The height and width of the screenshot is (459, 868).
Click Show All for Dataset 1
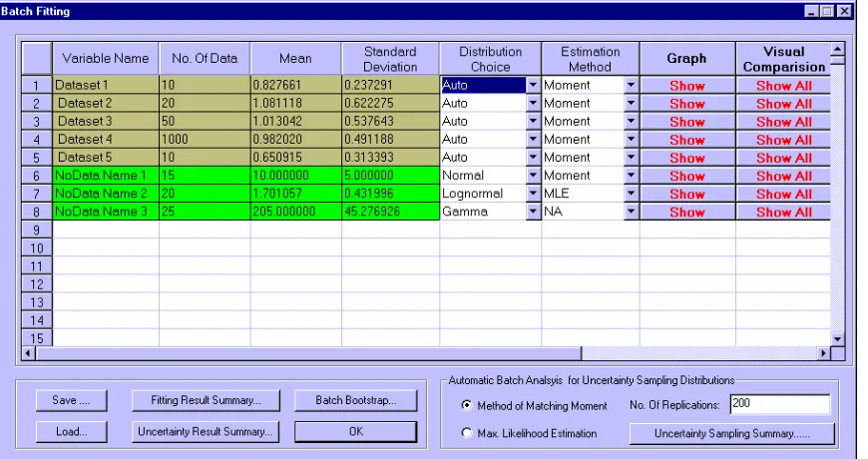783,85
